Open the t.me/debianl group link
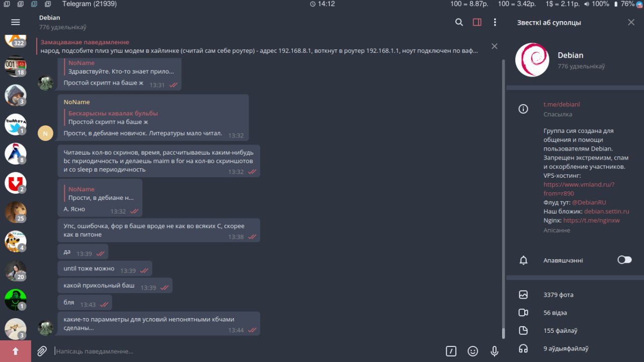The height and width of the screenshot is (362, 644). tap(561, 104)
